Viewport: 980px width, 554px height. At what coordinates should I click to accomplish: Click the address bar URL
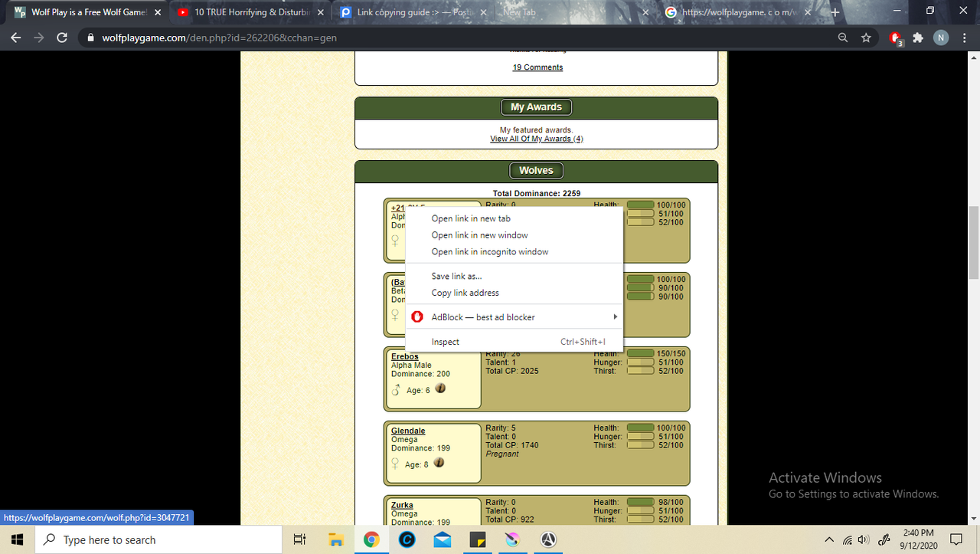click(x=218, y=38)
